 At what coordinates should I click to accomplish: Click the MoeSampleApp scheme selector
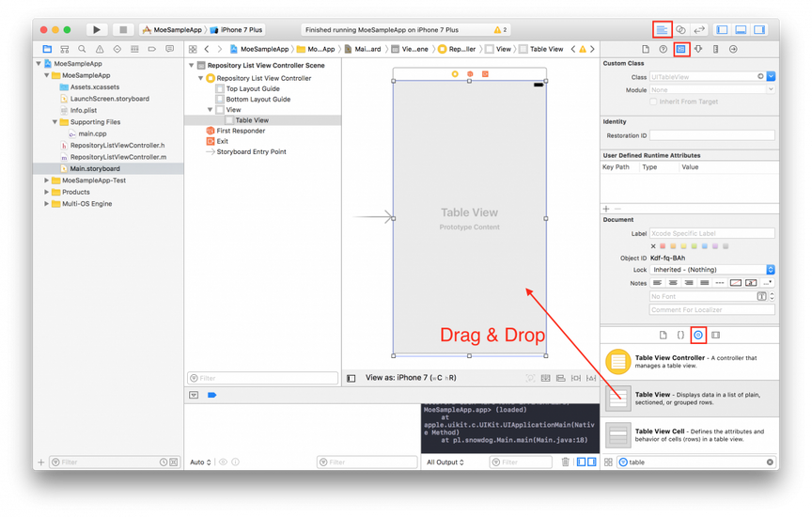(x=172, y=29)
